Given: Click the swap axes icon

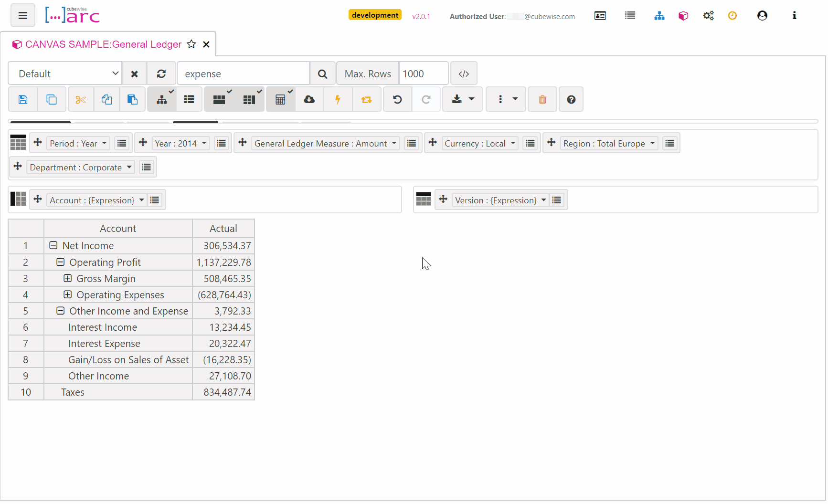Looking at the screenshot, I should pyautogui.click(x=366, y=99).
